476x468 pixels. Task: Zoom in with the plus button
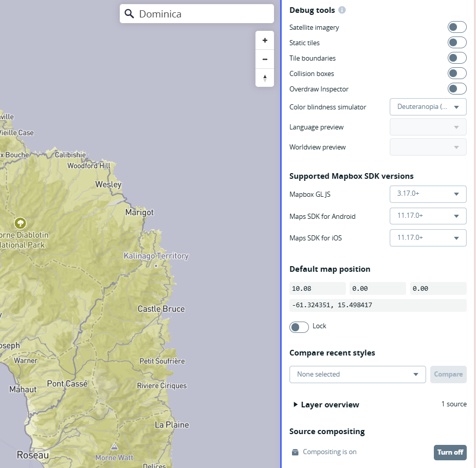[265, 41]
